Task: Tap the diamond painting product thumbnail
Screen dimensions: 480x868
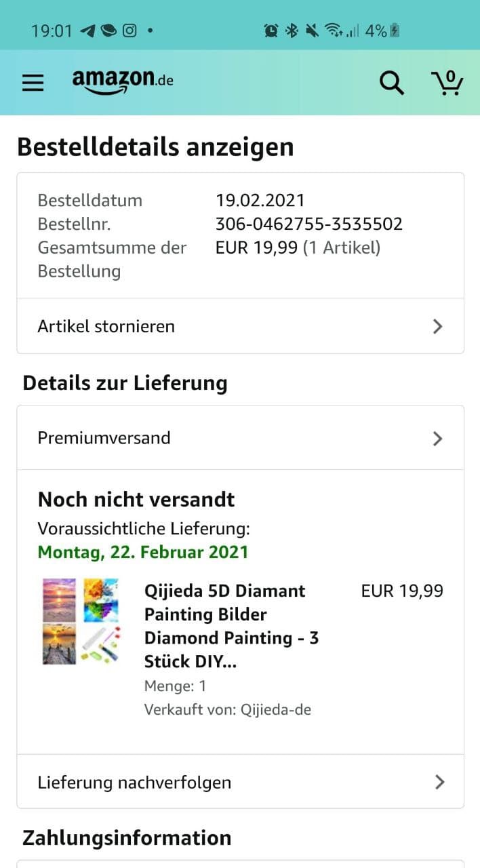Action: [81, 620]
